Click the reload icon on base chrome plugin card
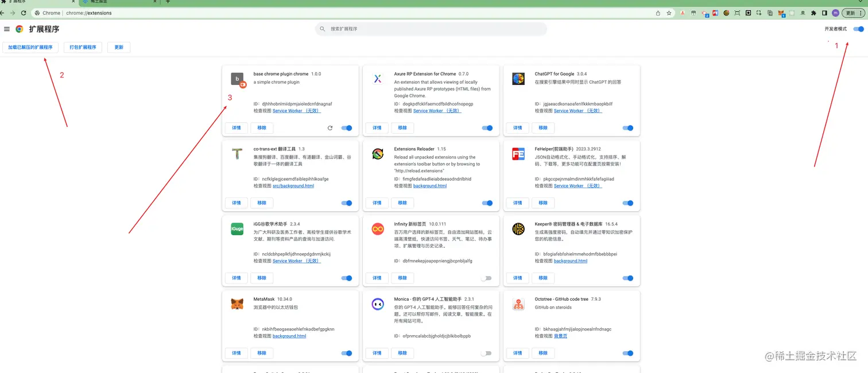This screenshot has height=373, width=868. coord(330,128)
